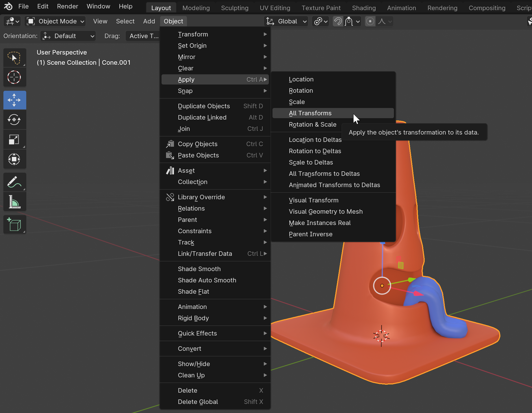This screenshot has height=413, width=532.
Task: Expand the Clear submenu
Action: (x=215, y=68)
